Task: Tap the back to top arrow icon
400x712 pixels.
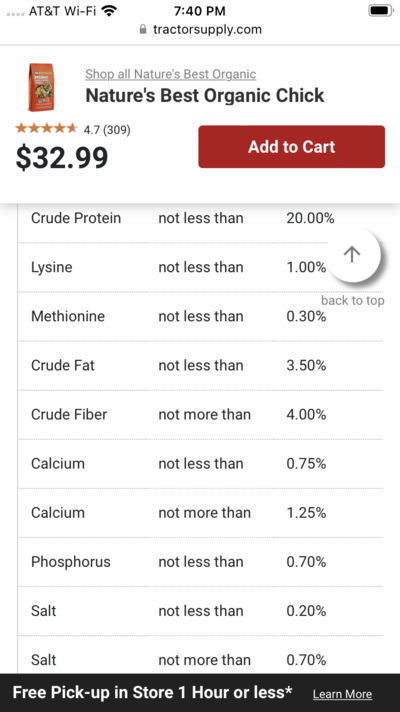Action: click(x=353, y=255)
